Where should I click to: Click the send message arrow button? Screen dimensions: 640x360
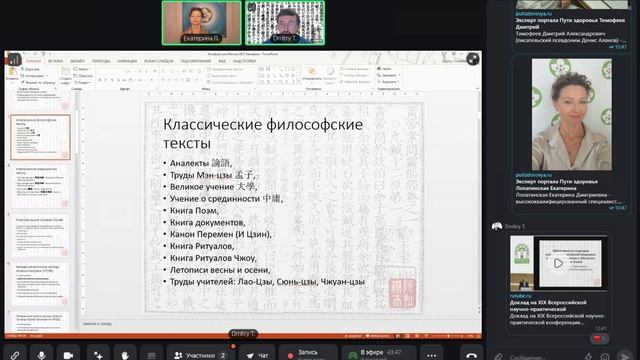point(624,356)
